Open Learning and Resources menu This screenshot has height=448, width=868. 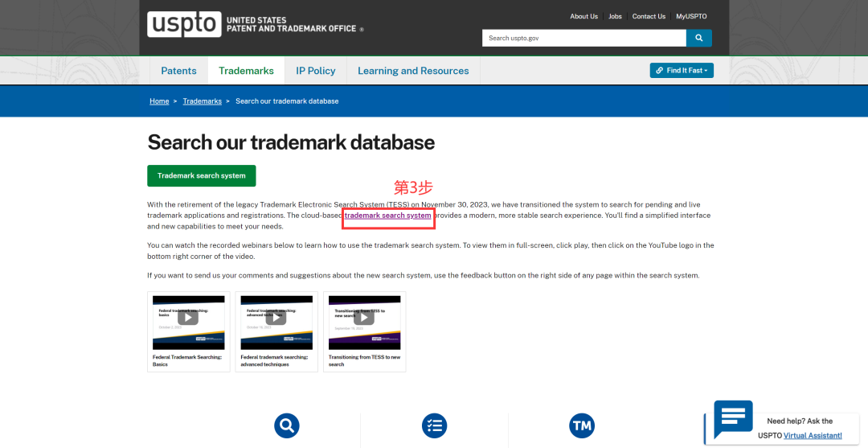[413, 71]
